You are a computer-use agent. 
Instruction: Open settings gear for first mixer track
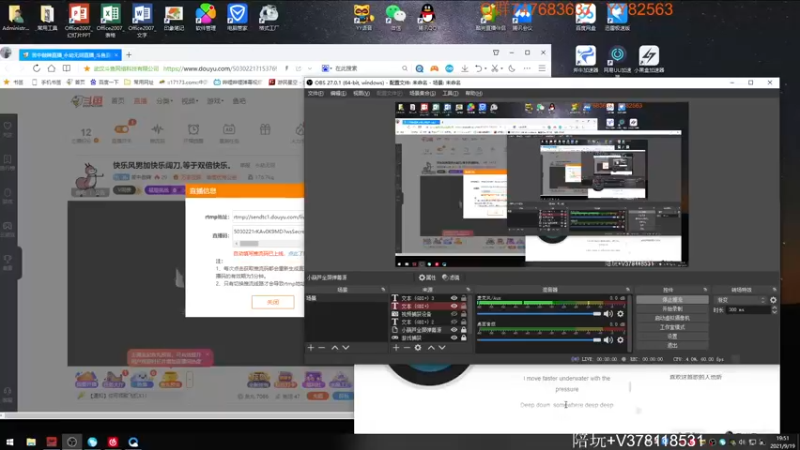click(620, 314)
